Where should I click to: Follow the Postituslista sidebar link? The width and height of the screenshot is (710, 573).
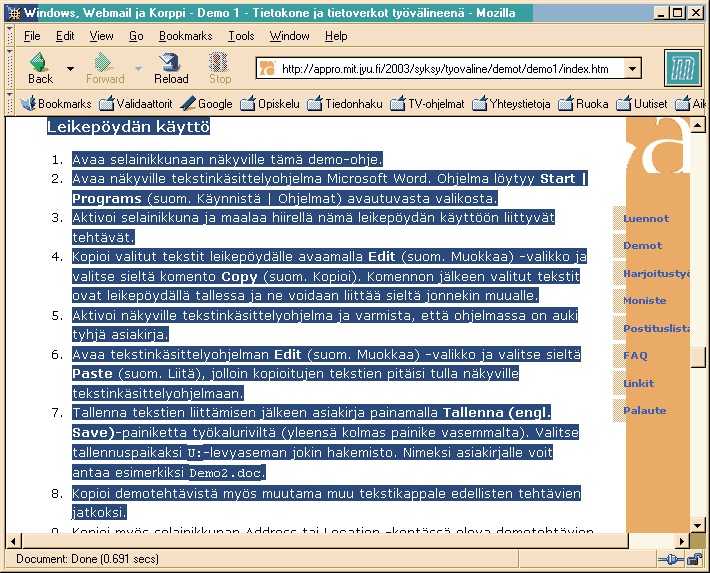pos(656,328)
